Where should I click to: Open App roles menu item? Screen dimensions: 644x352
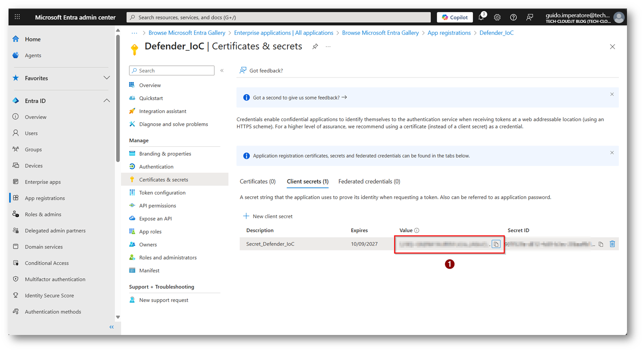150,232
